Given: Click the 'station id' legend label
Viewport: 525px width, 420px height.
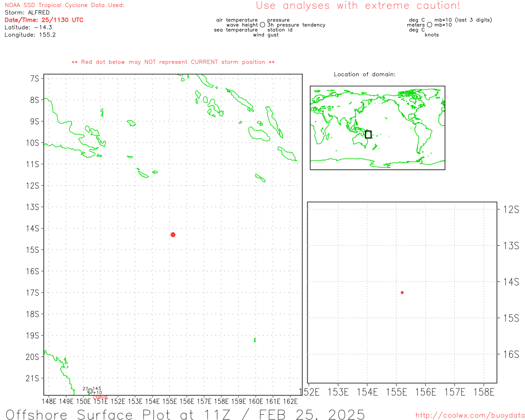Looking at the screenshot, I should click(x=280, y=30).
